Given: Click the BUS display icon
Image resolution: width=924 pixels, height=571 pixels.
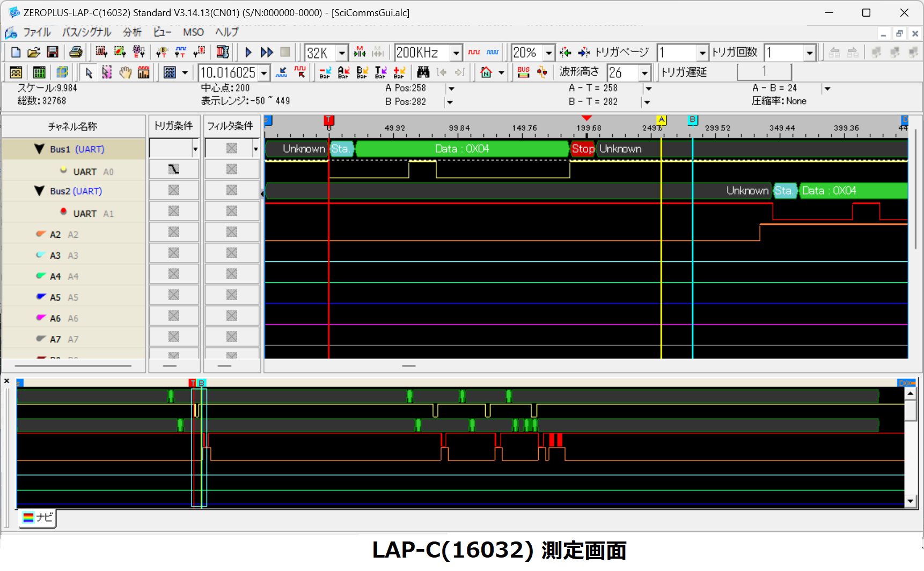Looking at the screenshot, I should (523, 72).
